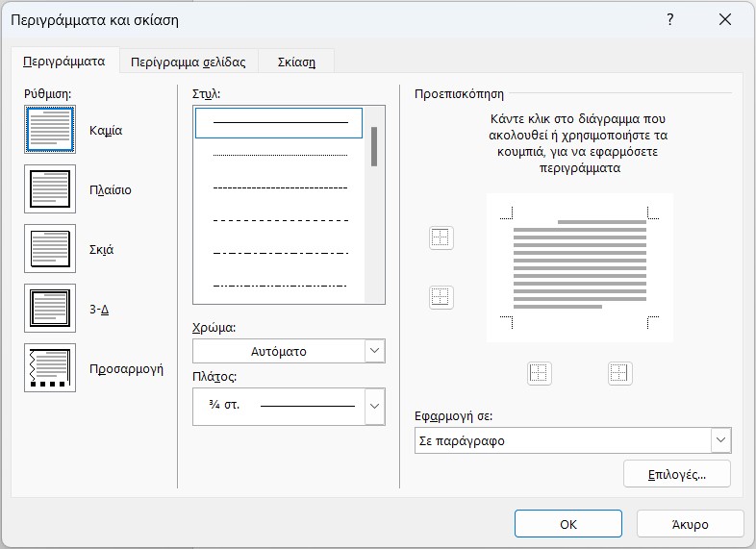Select the Καμία (none) border setting icon
Screen dimensions: 756x549
50,130
